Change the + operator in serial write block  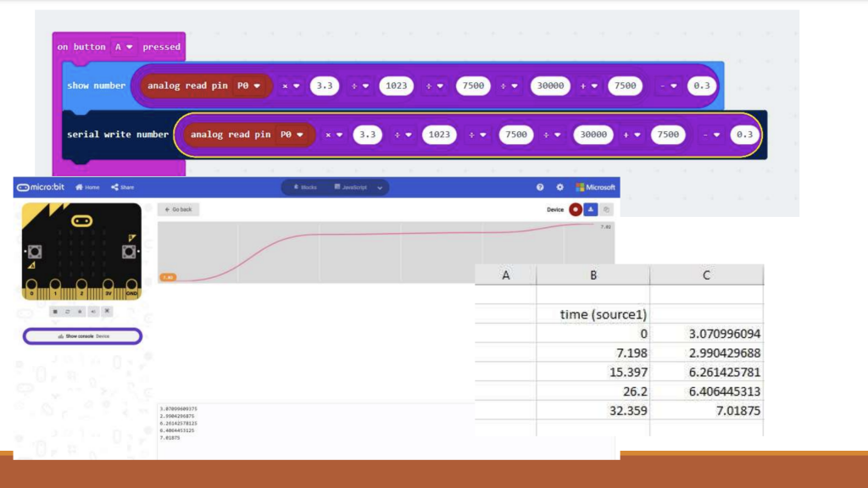coord(632,135)
